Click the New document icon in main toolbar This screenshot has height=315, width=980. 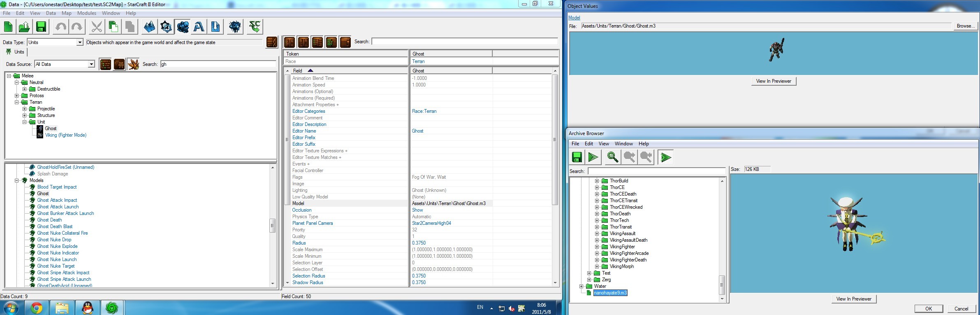[8, 27]
